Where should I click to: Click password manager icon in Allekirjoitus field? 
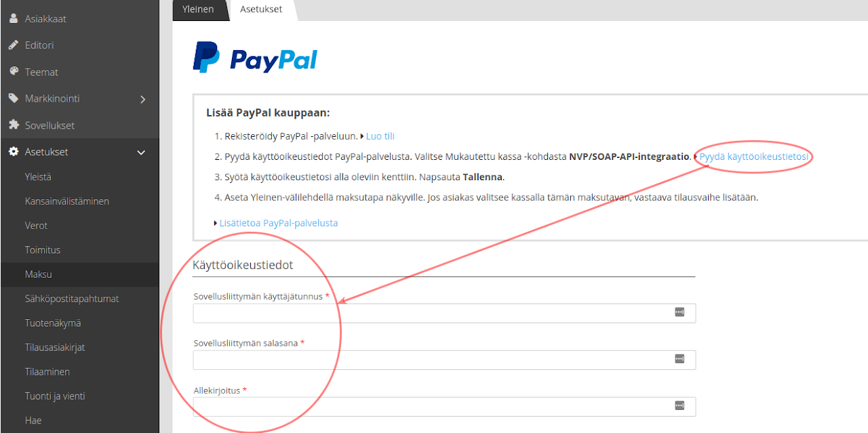679,406
